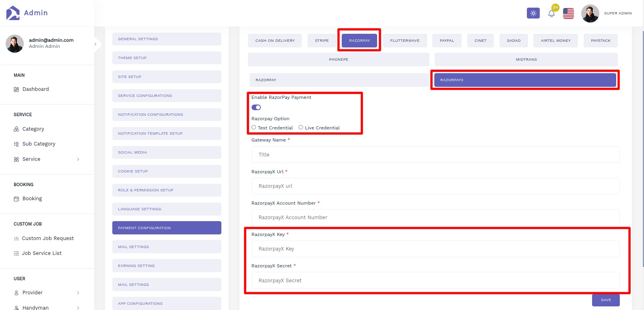Open Site Setup tab
This screenshot has width=644, height=310.
tap(167, 77)
